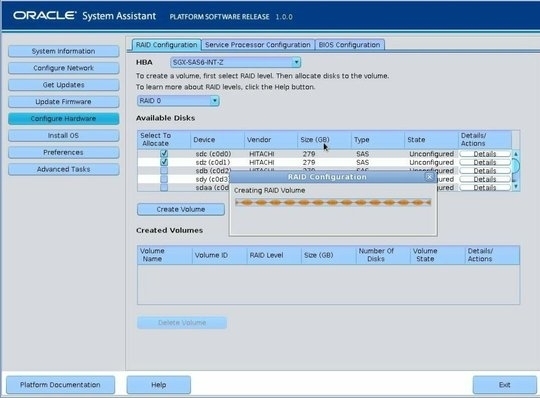Viewport: 540px width, 398px height.
Task: Select Configure Hardware in the sidebar
Action: (64, 119)
